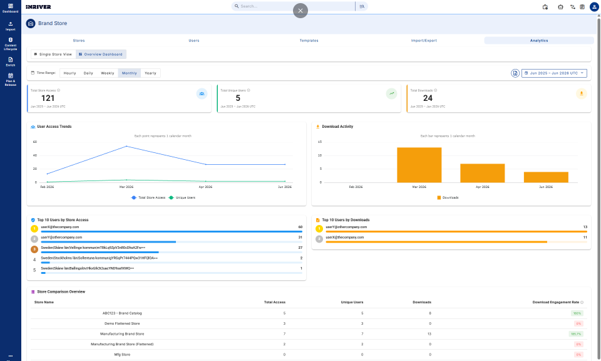
Task: Click the Brand Store header icon
Action: pyautogui.click(x=31, y=23)
